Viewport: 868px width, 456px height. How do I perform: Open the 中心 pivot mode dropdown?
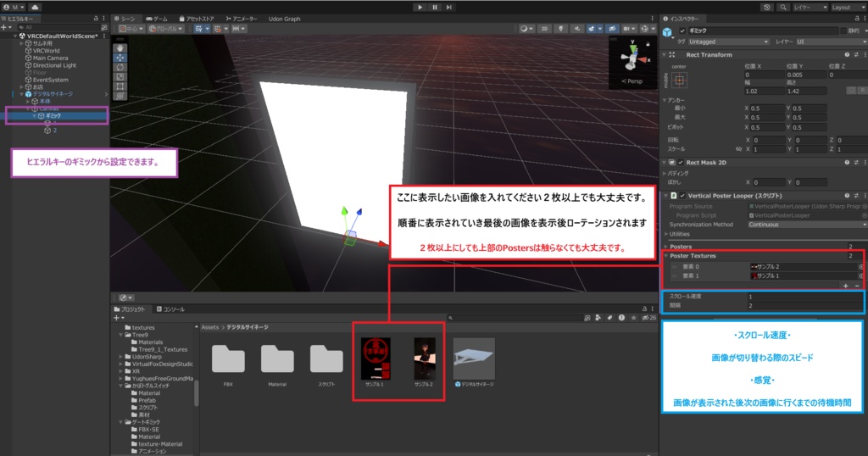click(131, 29)
